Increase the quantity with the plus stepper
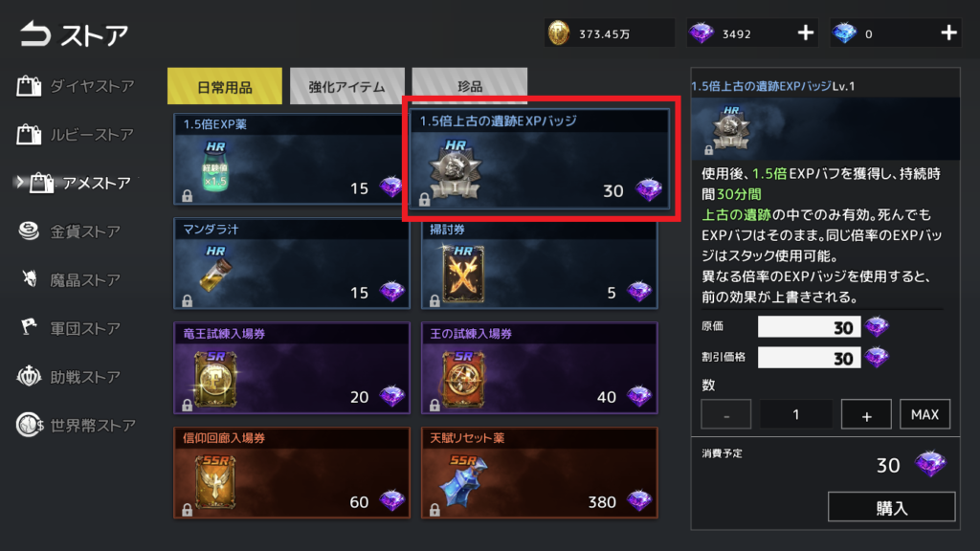Viewport: 980px width, 551px height. (866, 414)
